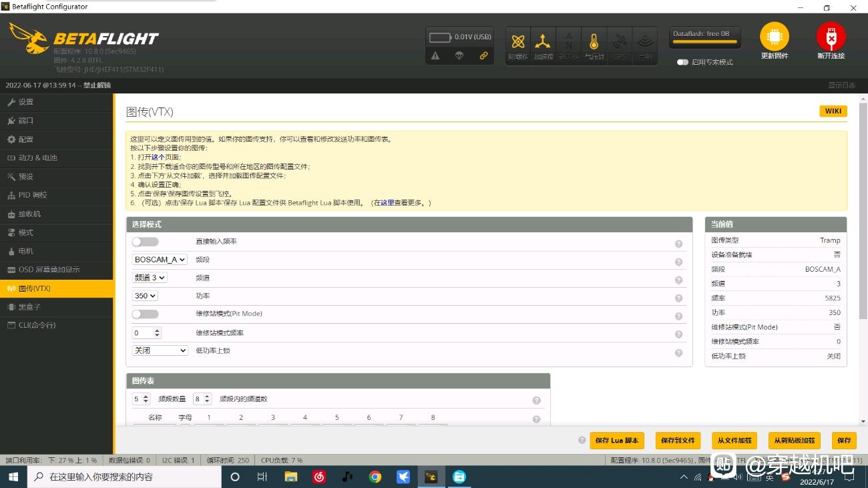The height and width of the screenshot is (488, 868).
Task: Open the BOSCAM_A band dropdown
Action: [160, 260]
